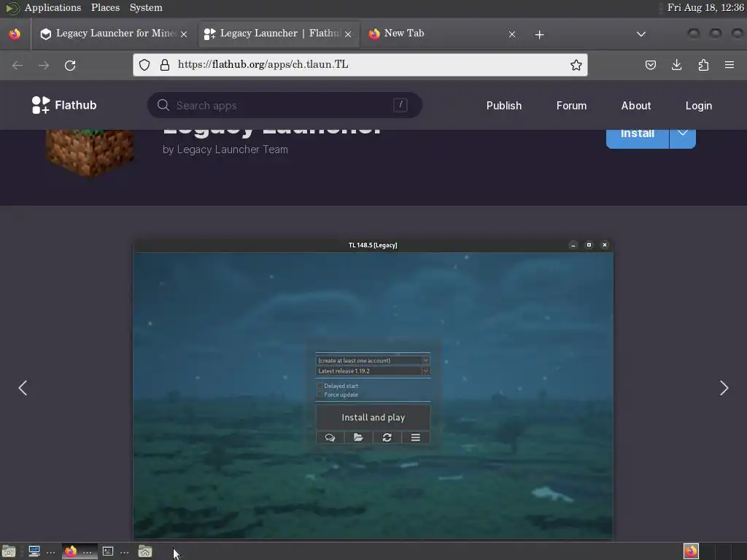Click the Firefox icon in bottom-right panel
747x560 pixels.
pos(691,551)
